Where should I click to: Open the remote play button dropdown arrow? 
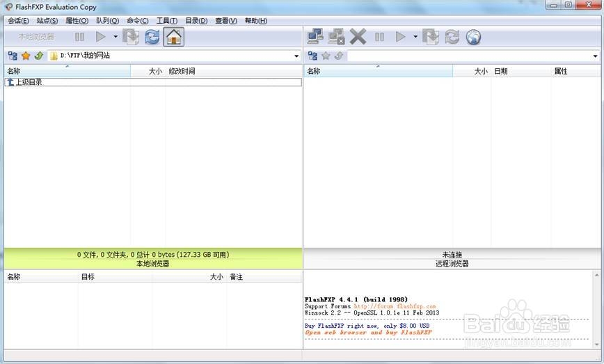pos(415,37)
